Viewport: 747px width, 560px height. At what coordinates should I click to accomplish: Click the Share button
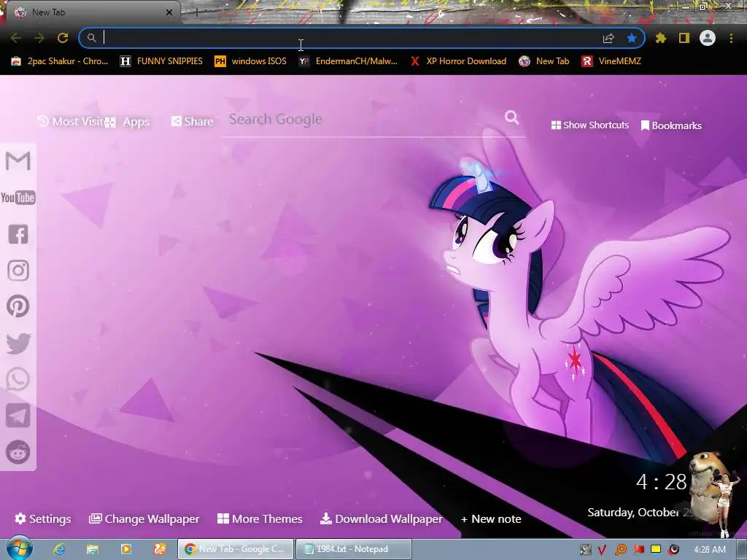tap(192, 122)
